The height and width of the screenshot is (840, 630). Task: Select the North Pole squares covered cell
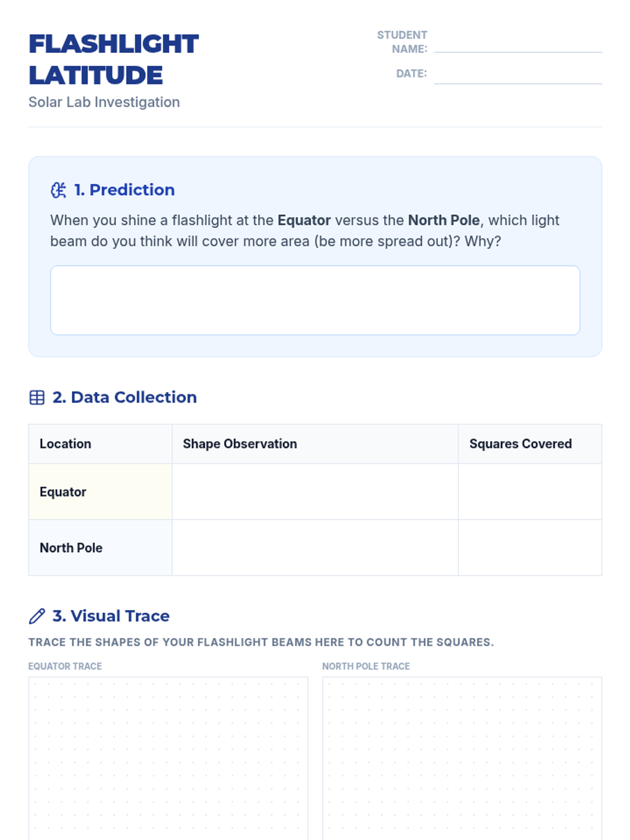pyautogui.click(x=530, y=548)
